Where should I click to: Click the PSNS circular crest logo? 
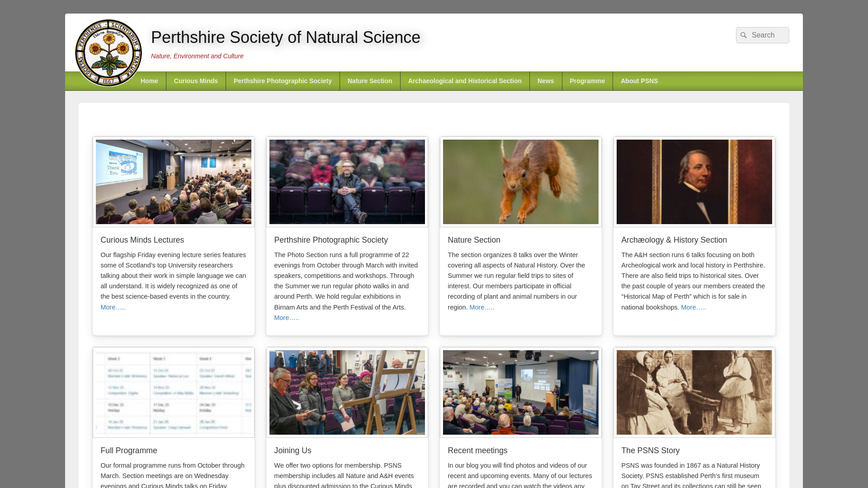[108, 53]
